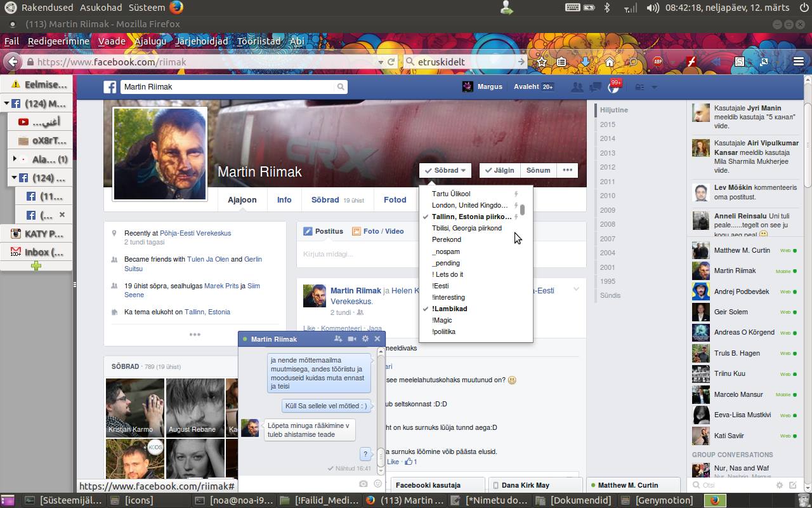Open the Tööriistad menu

coord(259,41)
